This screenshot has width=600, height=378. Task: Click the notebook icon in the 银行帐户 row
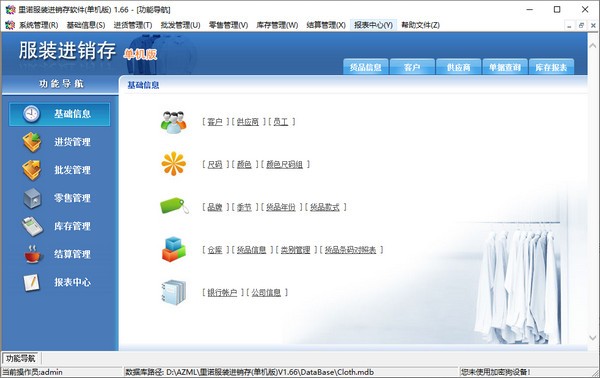click(x=173, y=293)
